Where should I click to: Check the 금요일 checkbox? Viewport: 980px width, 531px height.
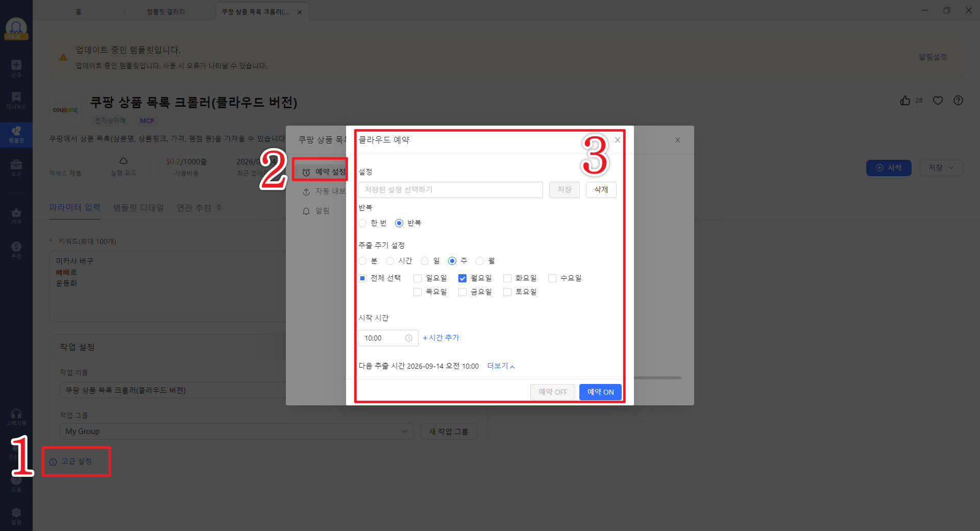pos(462,292)
